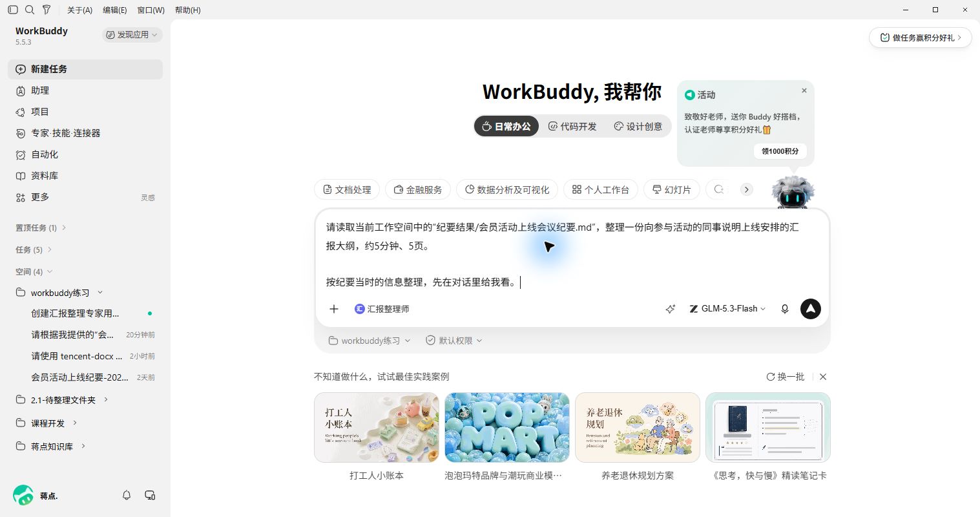Viewport: 980px width, 517px height.
Task: Open the 养老退休规划方案 case thumbnail
Action: click(x=638, y=428)
